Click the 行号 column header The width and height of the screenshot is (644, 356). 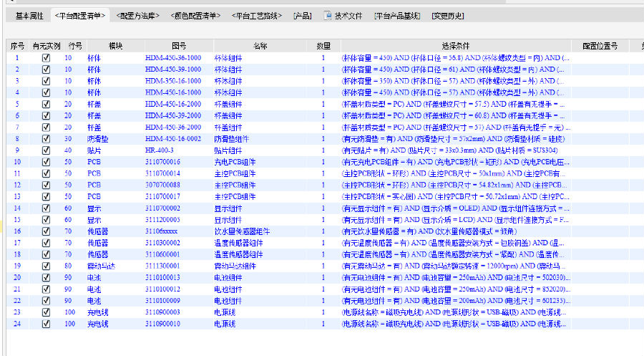pyautogui.click(x=75, y=46)
